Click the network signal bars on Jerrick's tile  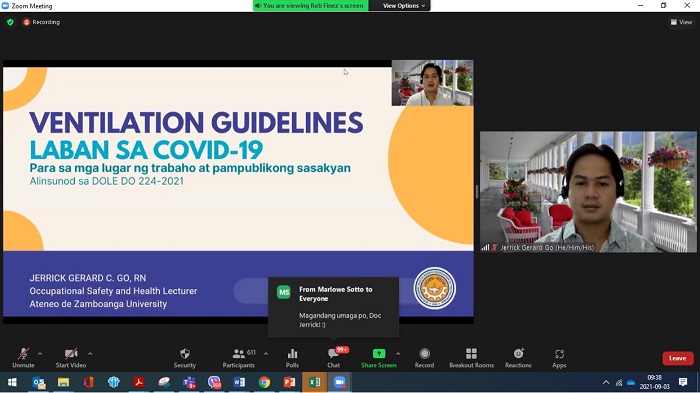pyautogui.click(x=485, y=247)
